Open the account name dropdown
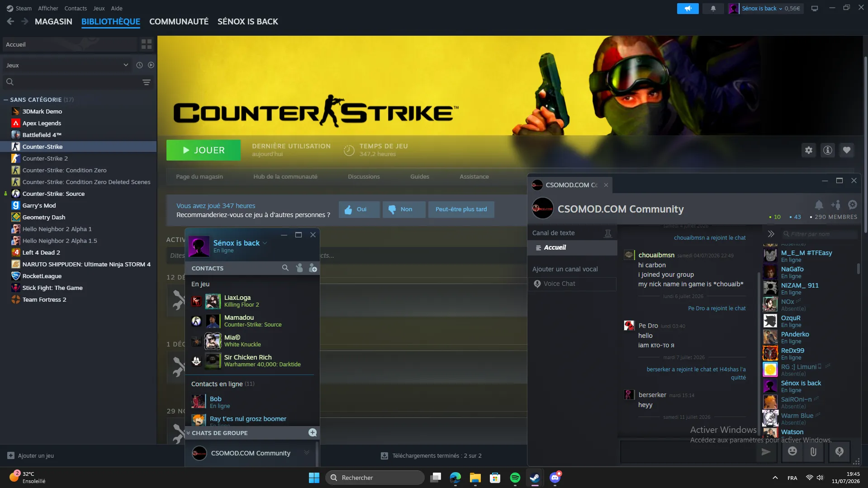 [762, 8]
